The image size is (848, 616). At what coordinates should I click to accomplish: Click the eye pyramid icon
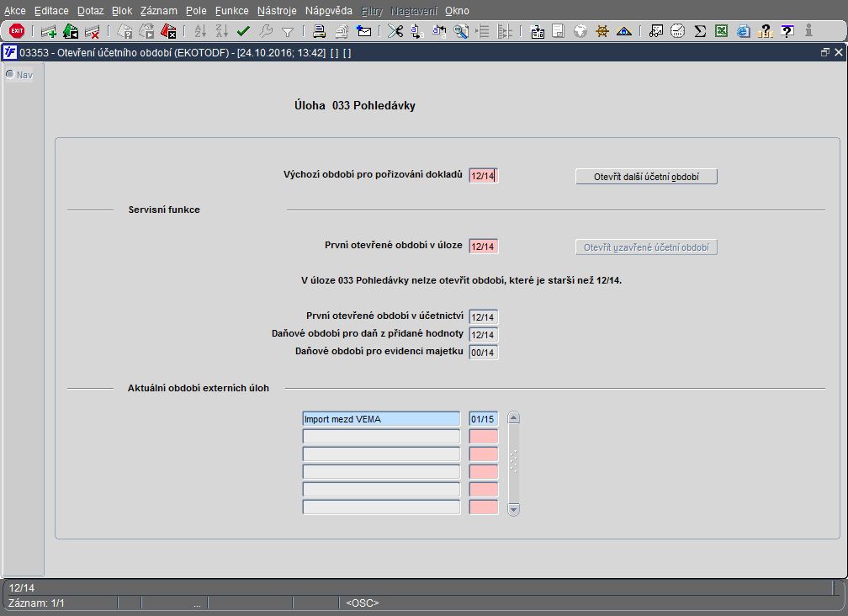click(624, 31)
